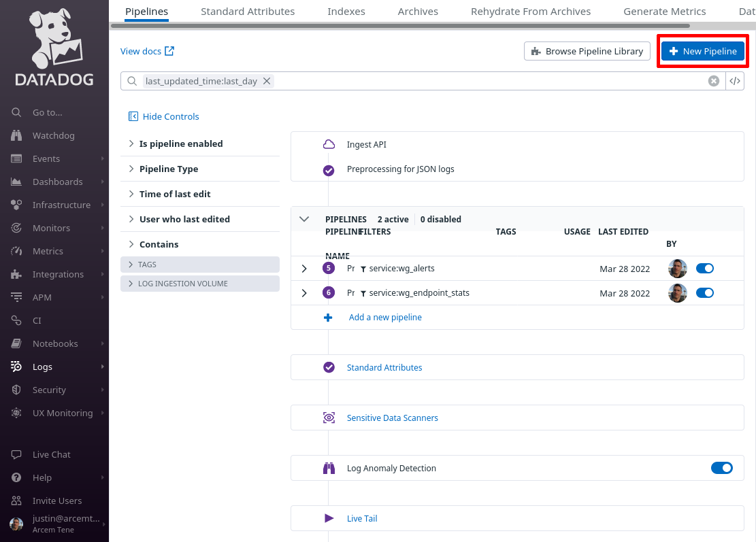Expand the service:wg_alerts pipeline row
The image size is (756, 542).
pyautogui.click(x=304, y=269)
